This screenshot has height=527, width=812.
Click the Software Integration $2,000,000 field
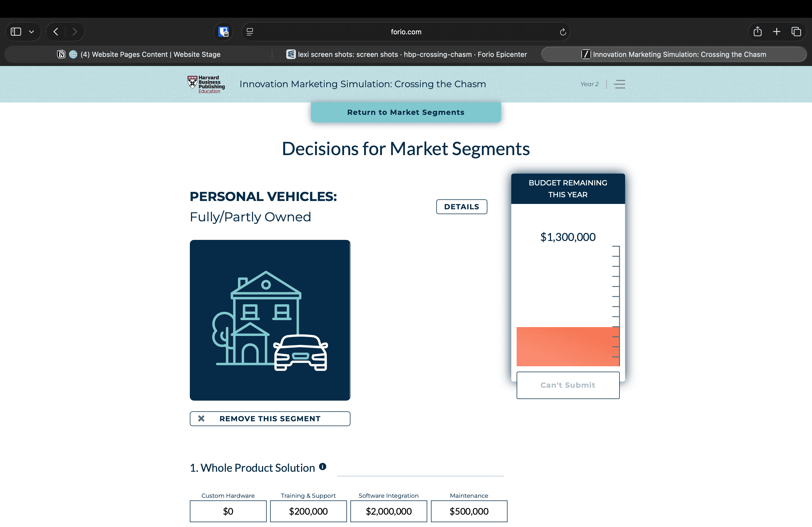[x=388, y=511]
